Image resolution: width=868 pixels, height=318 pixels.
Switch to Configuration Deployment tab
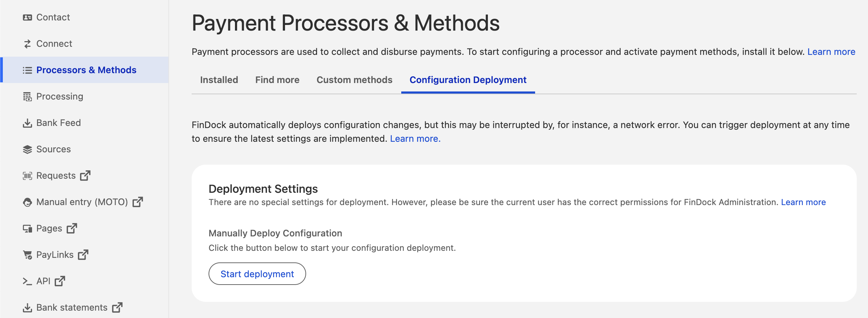click(468, 80)
